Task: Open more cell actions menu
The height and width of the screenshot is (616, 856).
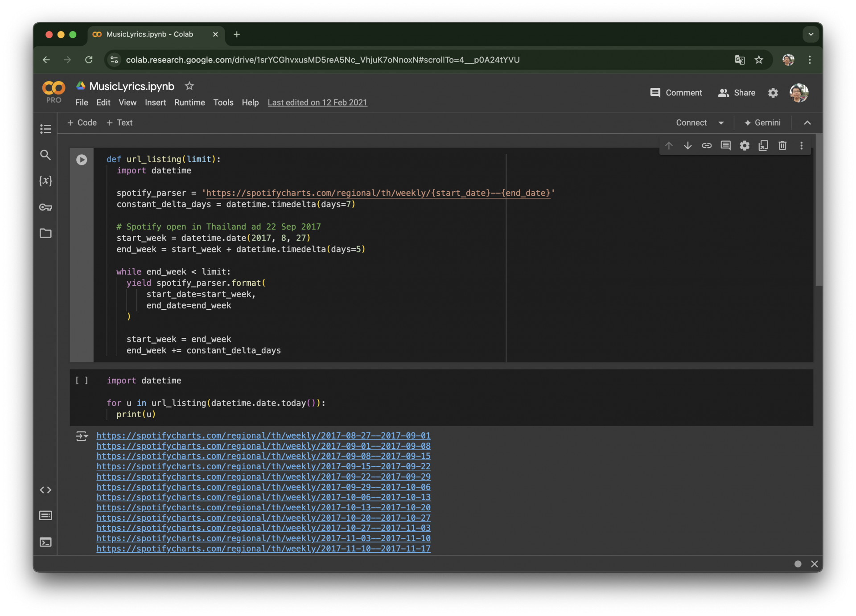Action: coord(801,146)
